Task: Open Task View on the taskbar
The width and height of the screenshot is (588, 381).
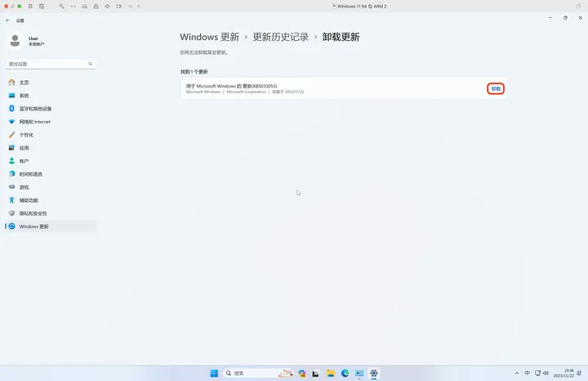Action: (x=316, y=373)
